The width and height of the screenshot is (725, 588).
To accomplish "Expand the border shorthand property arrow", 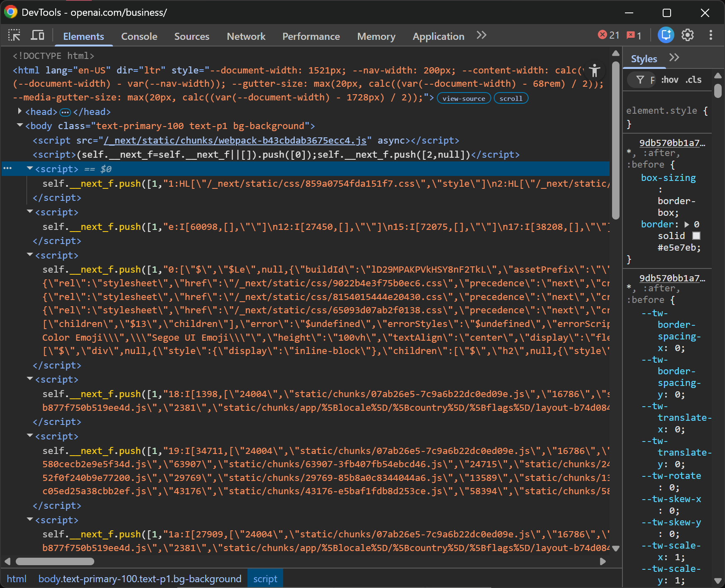I will [687, 224].
